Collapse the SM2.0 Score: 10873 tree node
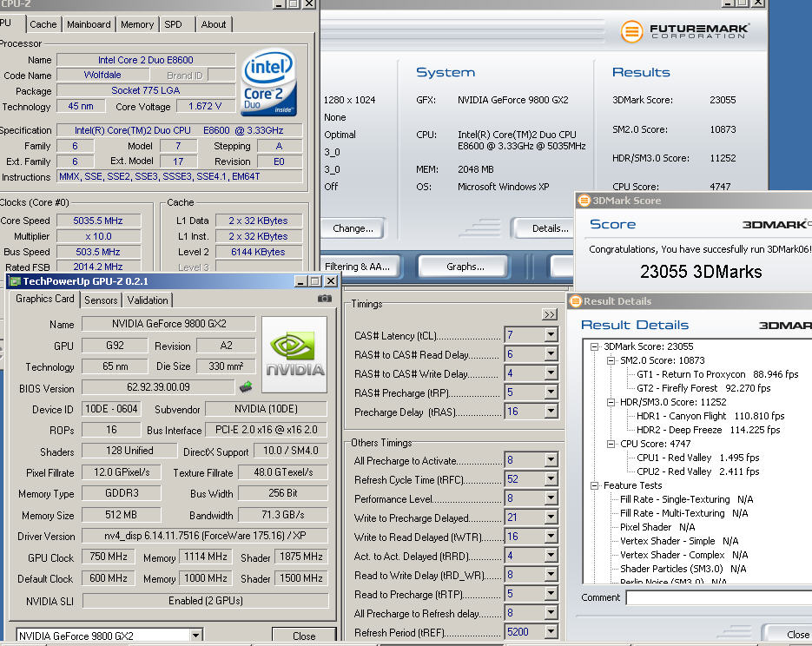 [611, 361]
